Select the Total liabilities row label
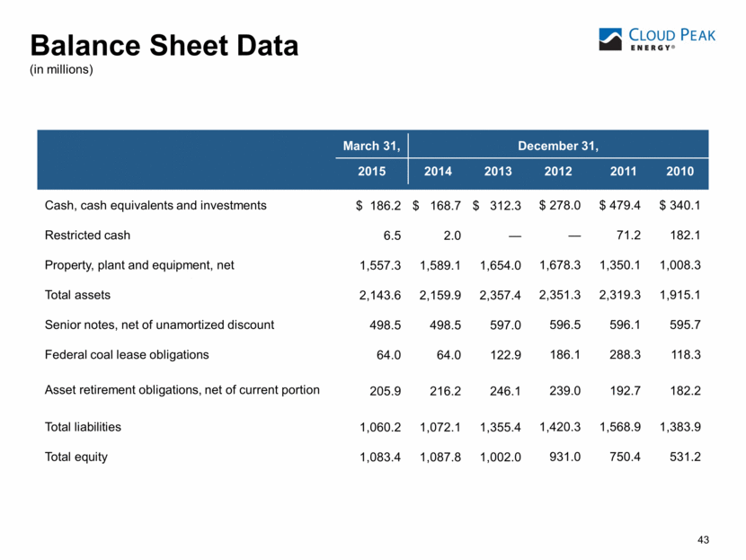Viewport: 746px width, 560px height. click(x=83, y=427)
